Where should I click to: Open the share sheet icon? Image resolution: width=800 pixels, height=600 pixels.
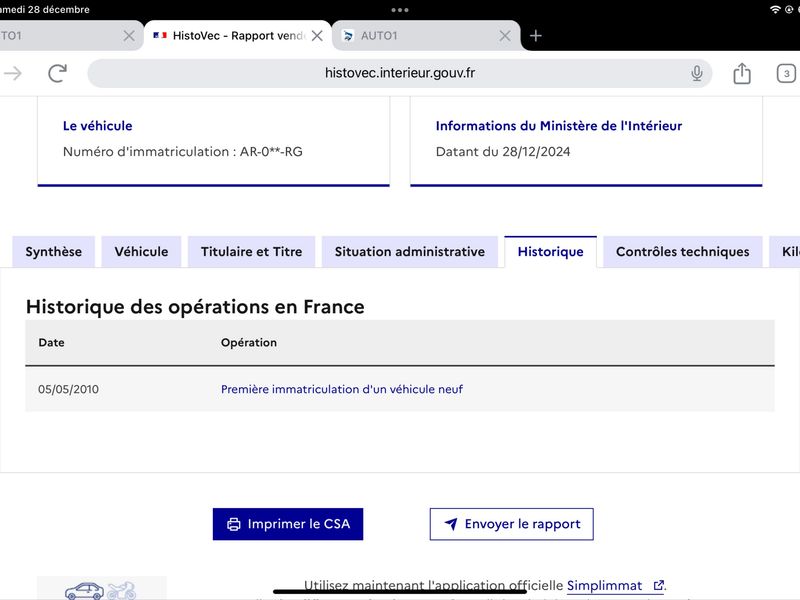(742, 73)
